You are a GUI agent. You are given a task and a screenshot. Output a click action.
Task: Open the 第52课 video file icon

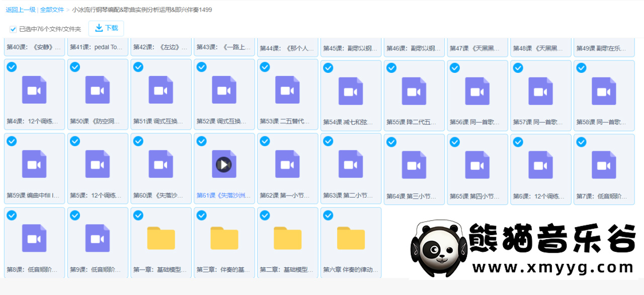(224, 90)
